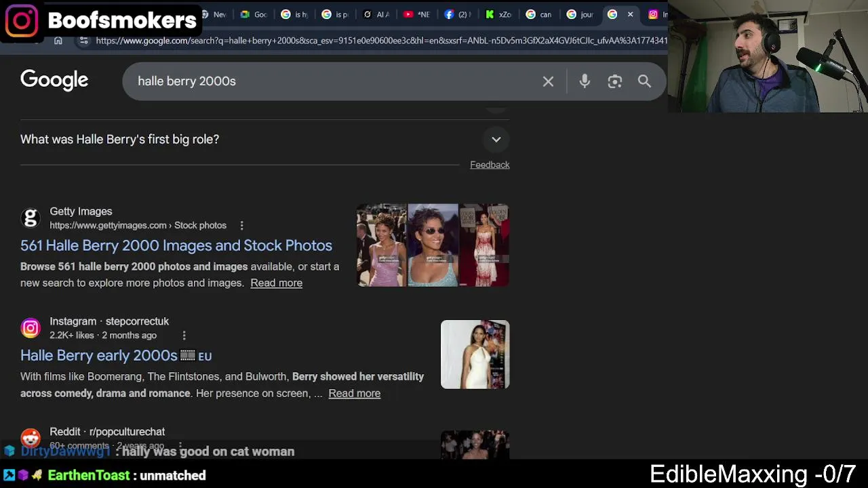Open the Getty Images result thumbnail collage

pos(433,245)
